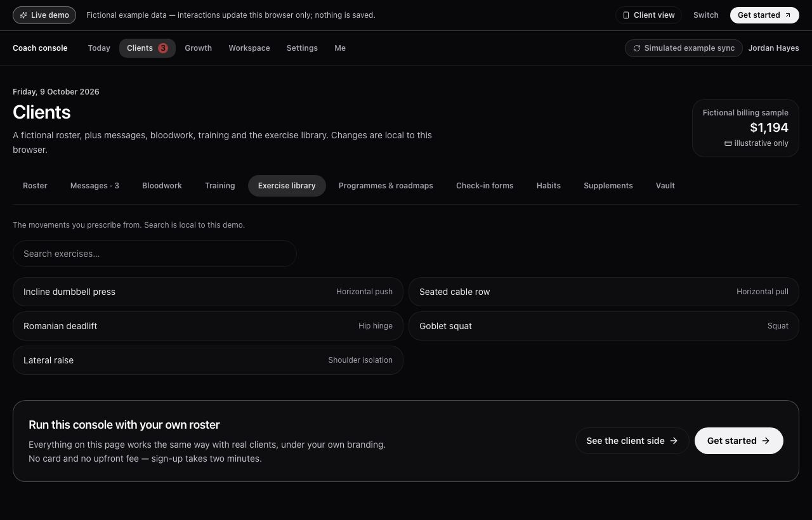The width and height of the screenshot is (812, 520).
Task: Open the Habits tab
Action: point(549,186)
